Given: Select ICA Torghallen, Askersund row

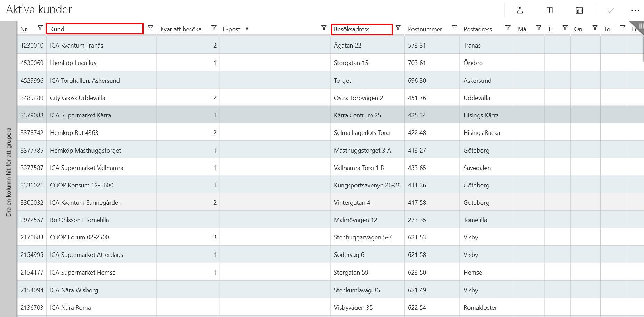Looking at the screenshot, I should click(330, 80).
